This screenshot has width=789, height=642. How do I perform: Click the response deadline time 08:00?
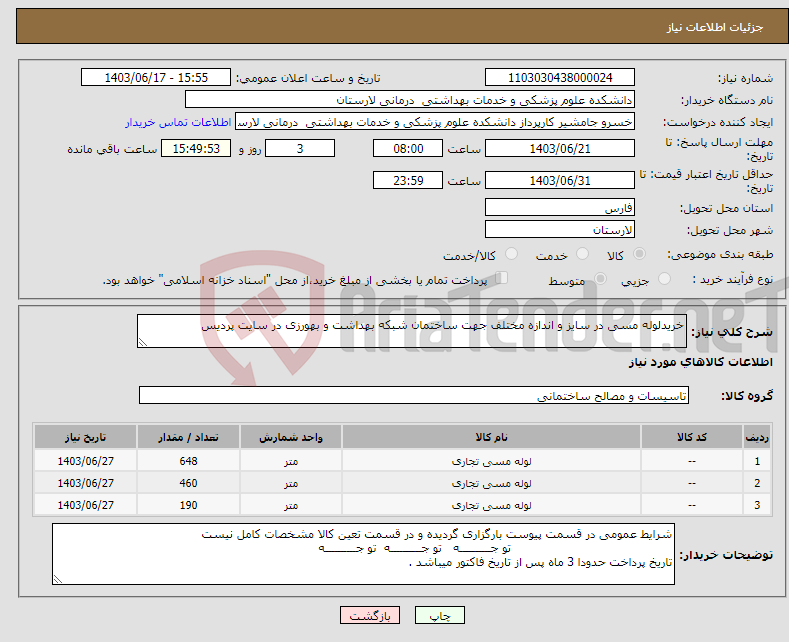[x=408, y=148]
